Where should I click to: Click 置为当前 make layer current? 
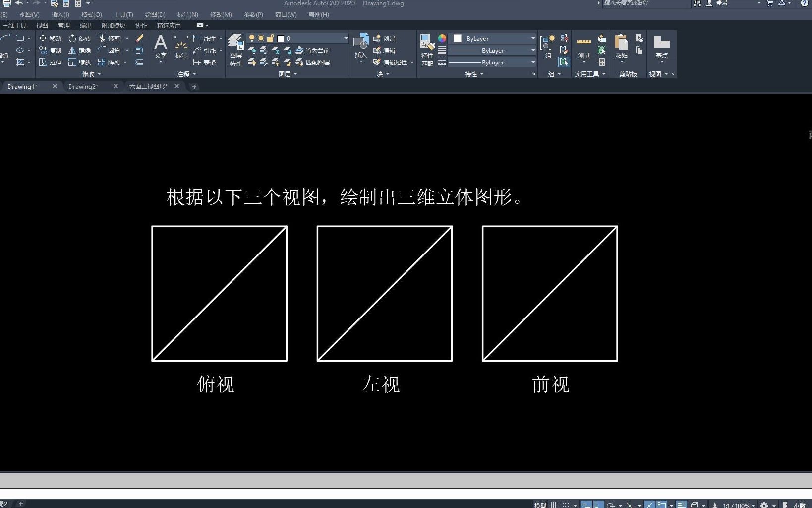313,50
